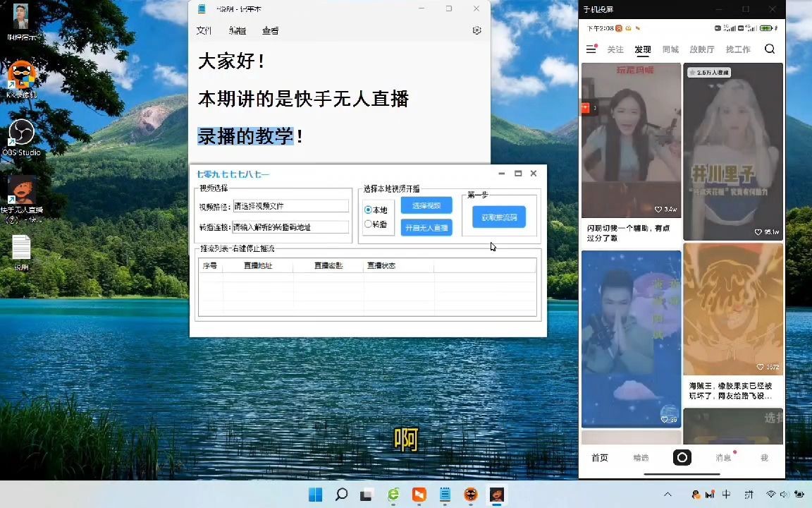Open KK recorder in the taskbar
This screenshot has height=508, width=812.
[471, 495]
